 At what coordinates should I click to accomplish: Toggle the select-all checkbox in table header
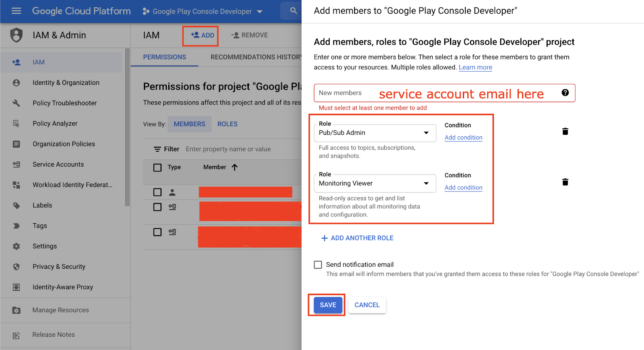coord(157,167)
